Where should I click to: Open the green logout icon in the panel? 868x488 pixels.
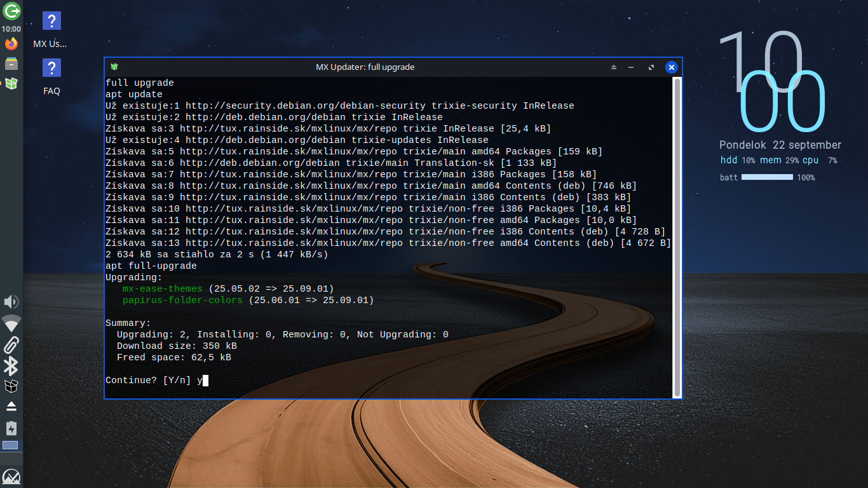(x=11, y=11)
